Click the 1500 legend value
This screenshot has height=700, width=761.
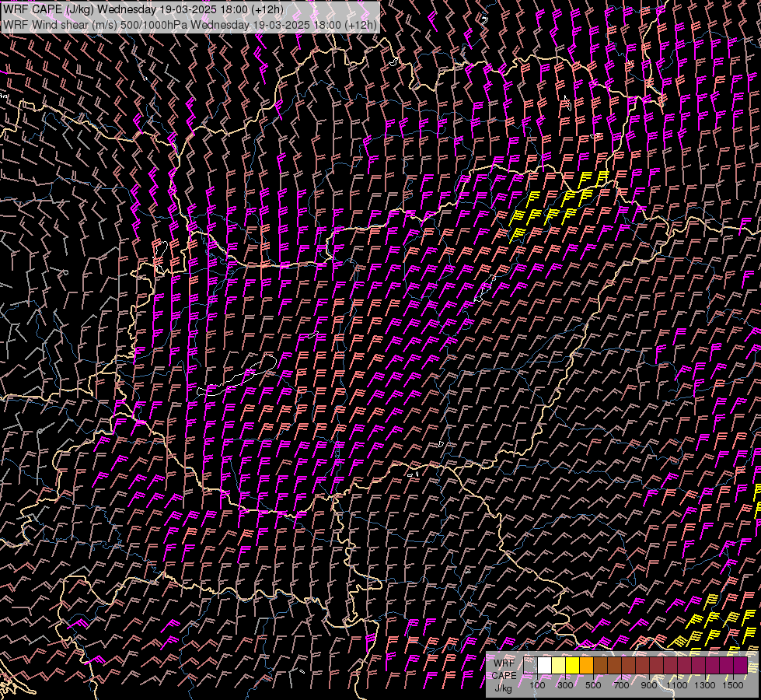[x=733, y=685]
